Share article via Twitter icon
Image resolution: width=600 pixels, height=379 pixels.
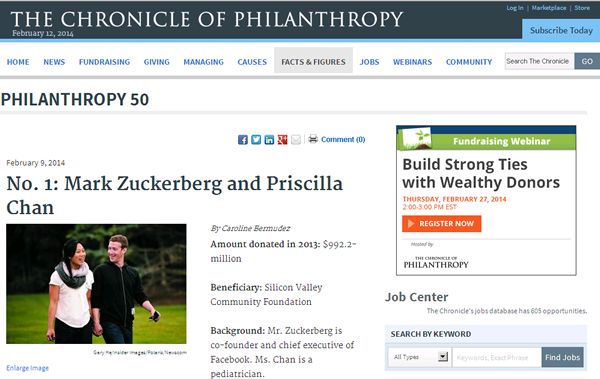tap(256, 140)
